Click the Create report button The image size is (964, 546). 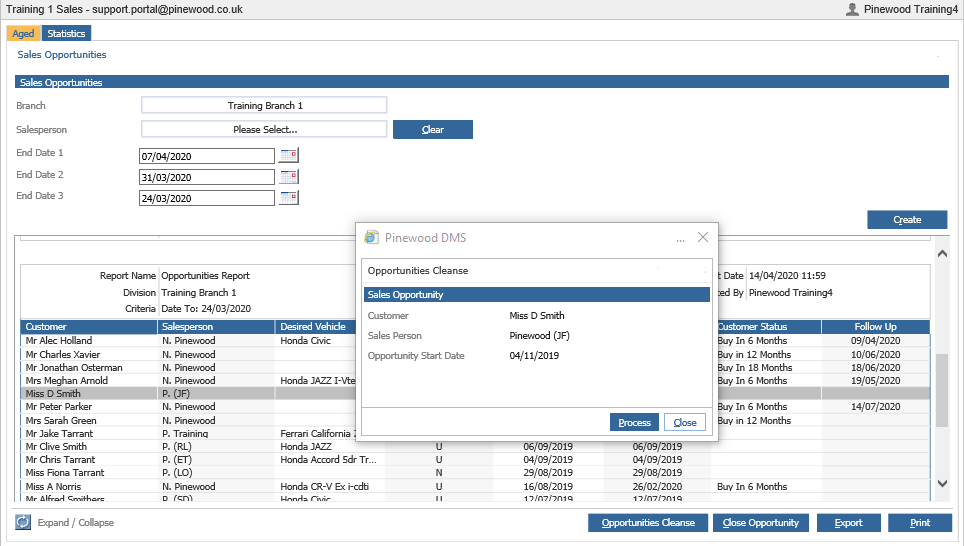tap(907, 220)
